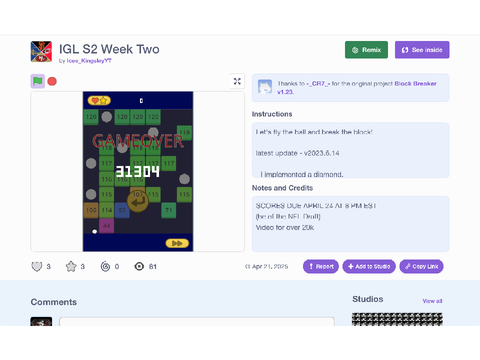View remixes via the spiral icon
The width and height of the screenshot is (480, 360).
[x=105, y=266]
